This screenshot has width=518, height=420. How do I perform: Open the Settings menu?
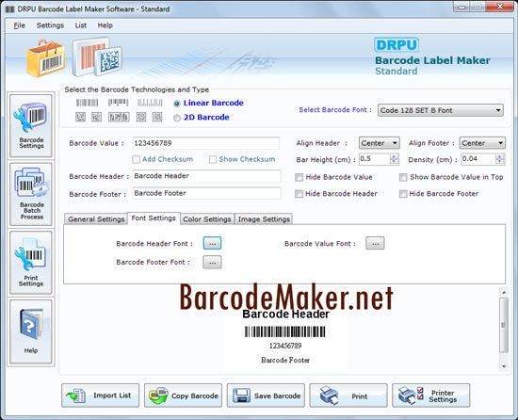tap(50, 25)
